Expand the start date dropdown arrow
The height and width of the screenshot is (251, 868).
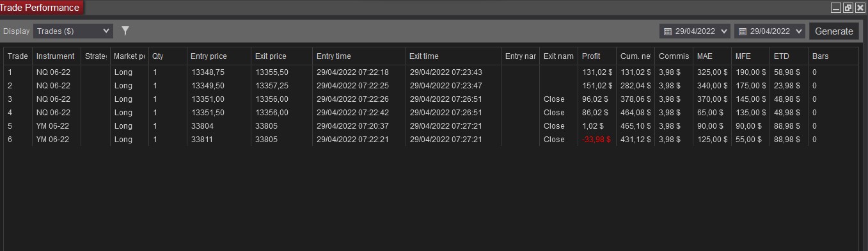724,31
